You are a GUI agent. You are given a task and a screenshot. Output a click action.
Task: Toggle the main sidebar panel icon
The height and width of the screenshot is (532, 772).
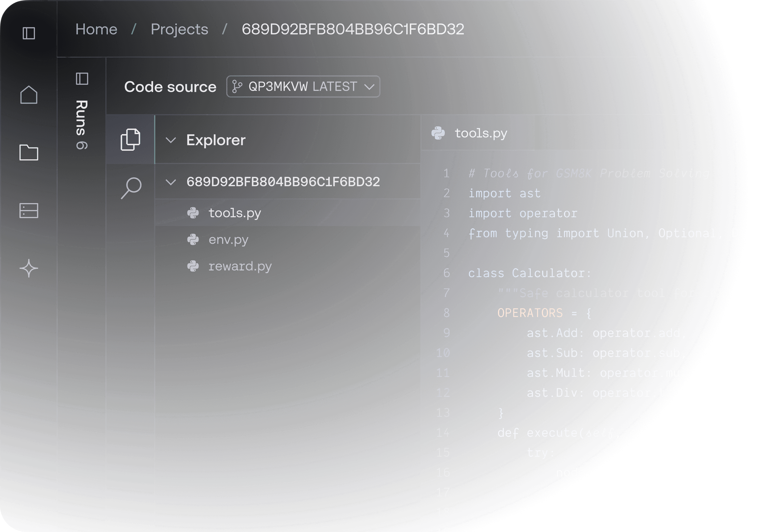tap(29, 33)
